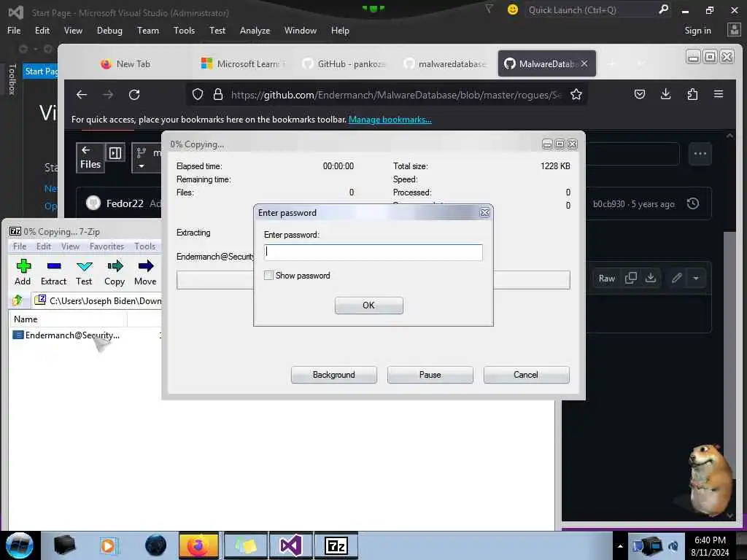Viewport: 747px width, 560px height.
Task: Click the Enter password text field
Action: coord(373,252)
